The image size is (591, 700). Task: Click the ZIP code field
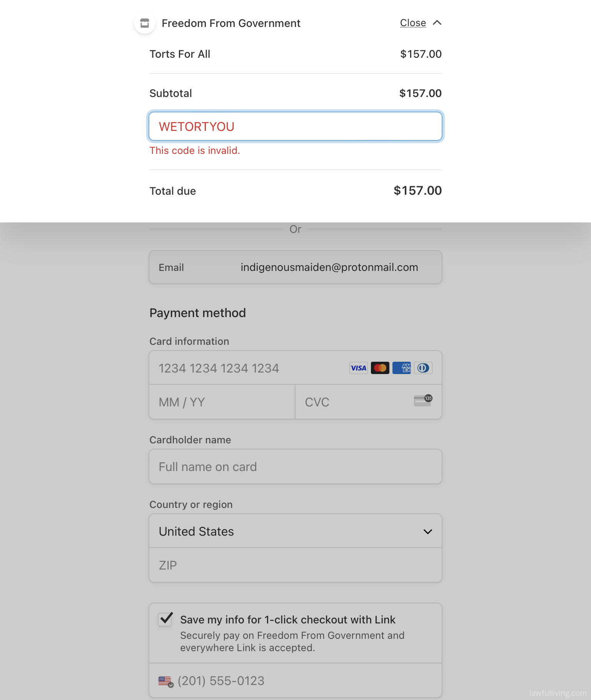(295, 565)
